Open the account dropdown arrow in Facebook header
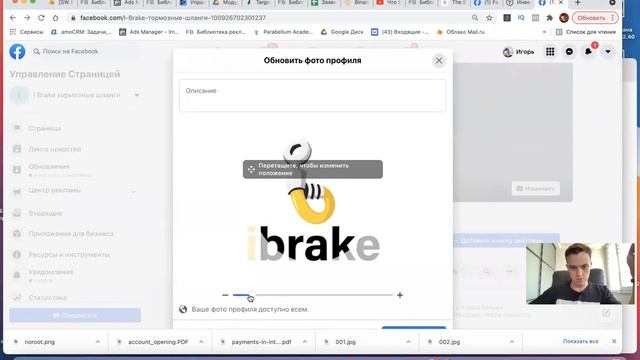Image resolution: width=640 pixels, height=360 pixels. tap(608, 52)
